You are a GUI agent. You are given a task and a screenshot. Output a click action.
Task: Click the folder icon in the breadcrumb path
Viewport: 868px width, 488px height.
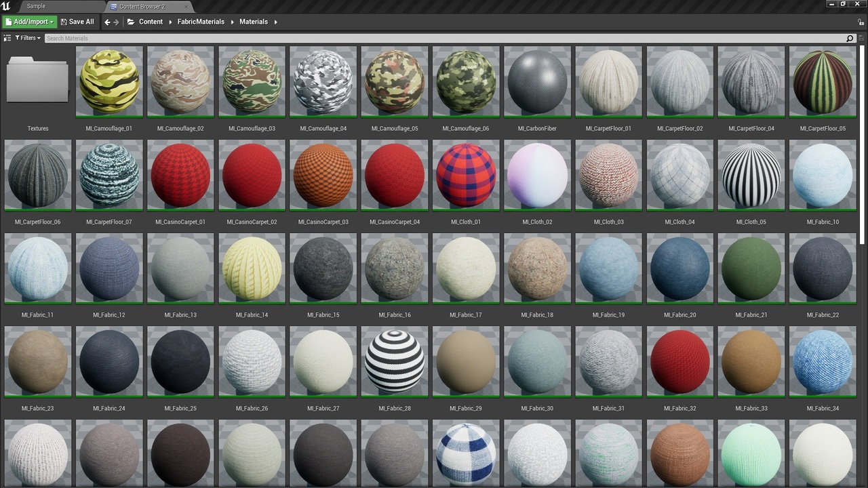(x=130, y=21)
